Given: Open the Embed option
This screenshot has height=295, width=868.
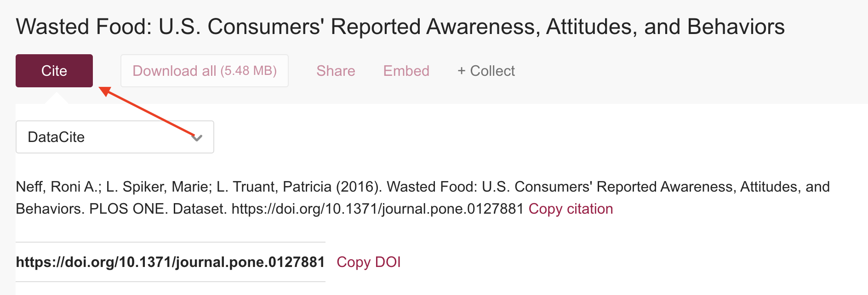Looking at the screenshot, I should tap(406, 71).
